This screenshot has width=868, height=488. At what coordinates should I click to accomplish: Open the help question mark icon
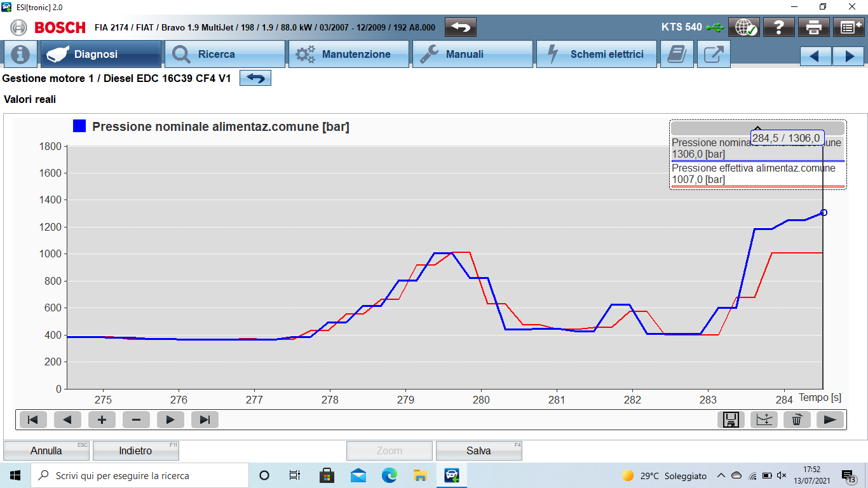click(x=779, y=27)
